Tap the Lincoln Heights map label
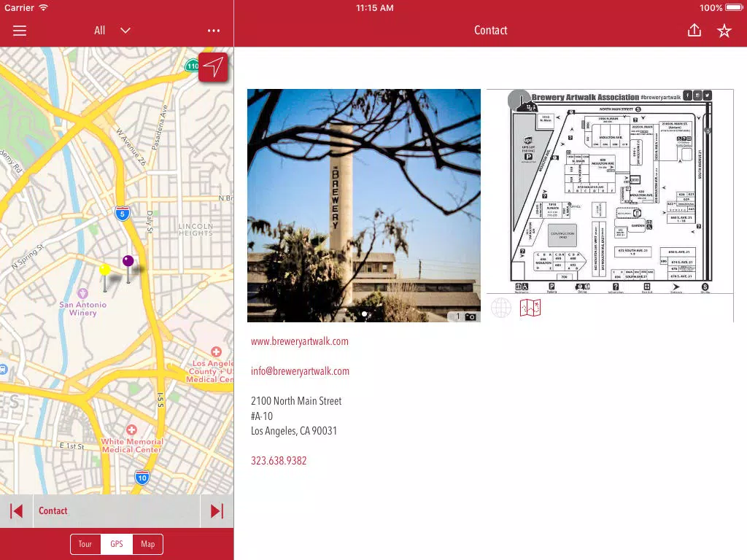The height and width of the screenshot is (560, 747). coord(196,230)
